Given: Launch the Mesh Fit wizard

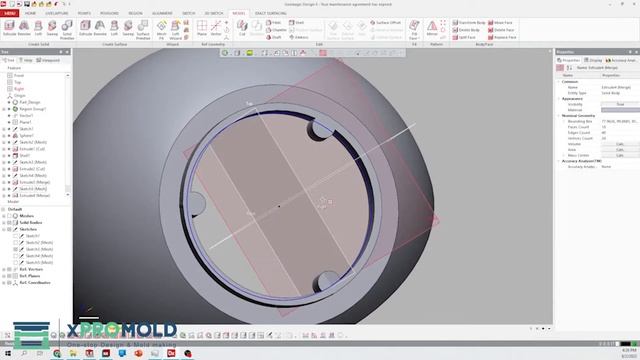Looking at the screenshot, I should point(162,29).
